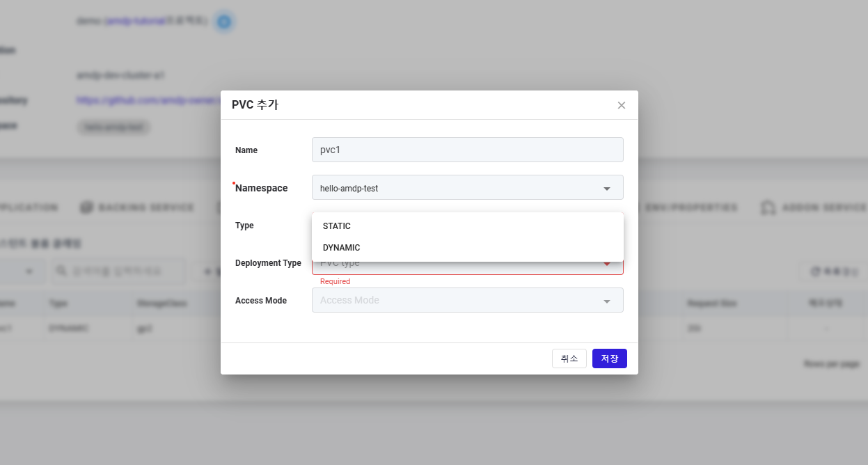The image size is (868, 465).
Task: Close the PVC 추가 dialog
Action: pyautogui.click(x=622, y=105)
